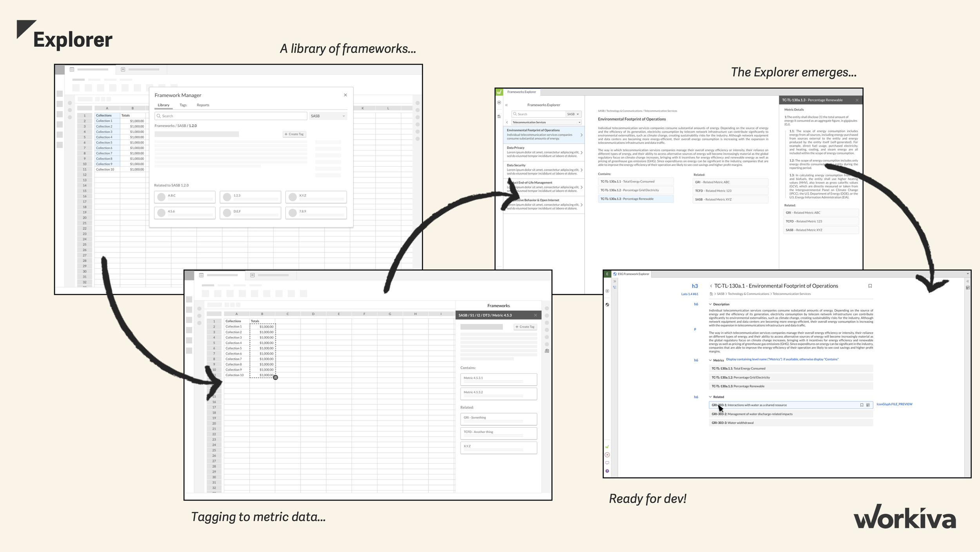Image resolution: width=980 pixels, height=552 pixels.
Task: Create Tag button in Framework Manager
Action: point(294,134)
